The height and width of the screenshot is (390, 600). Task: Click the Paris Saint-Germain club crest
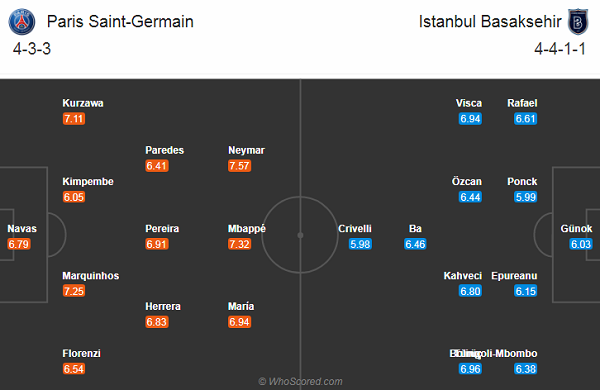click(22, 22)
